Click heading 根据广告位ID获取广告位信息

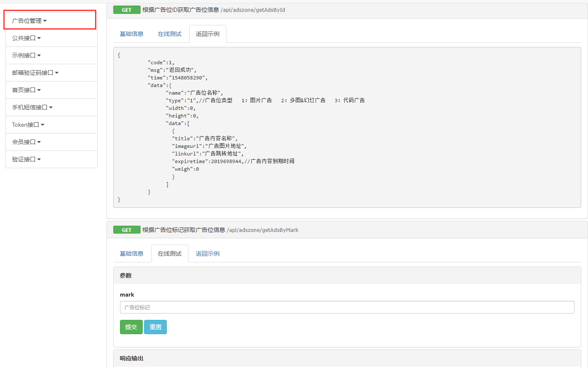[180, 10]
